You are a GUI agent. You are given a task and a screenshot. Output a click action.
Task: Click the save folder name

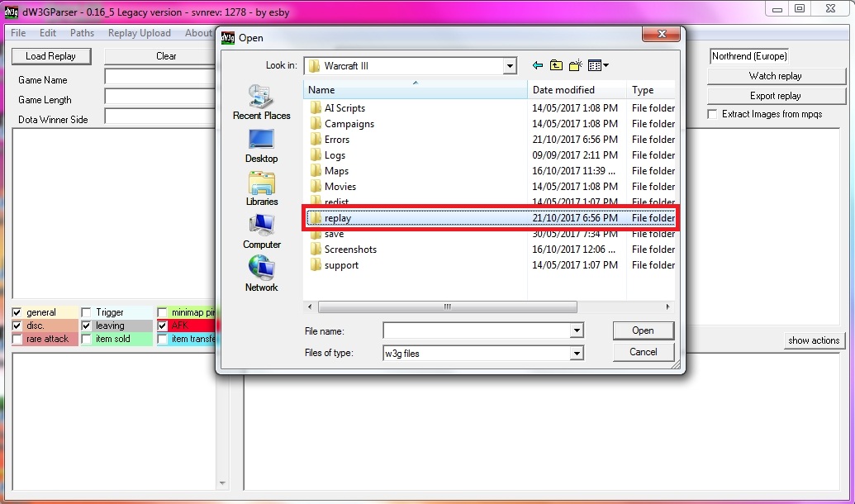(x=335, y=235)
